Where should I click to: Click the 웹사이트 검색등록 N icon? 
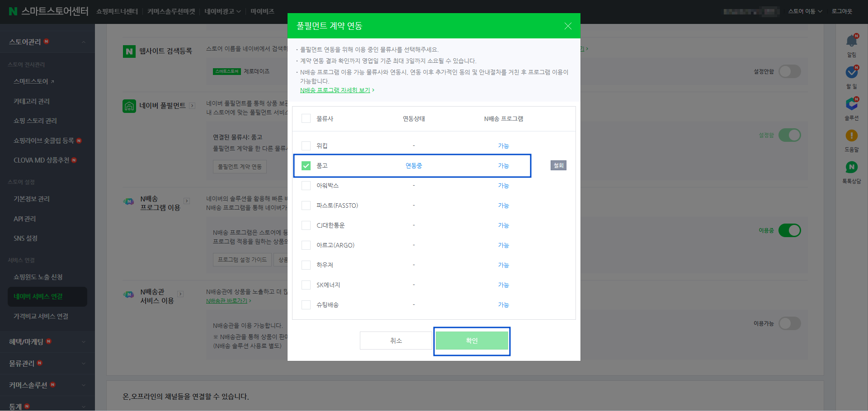(129, 51)
